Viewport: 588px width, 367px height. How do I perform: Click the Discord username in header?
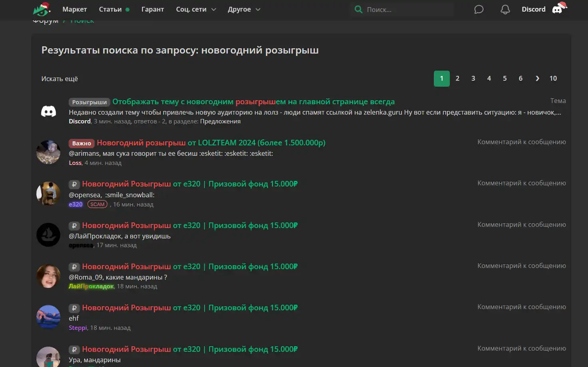click(x=533, y=9)
